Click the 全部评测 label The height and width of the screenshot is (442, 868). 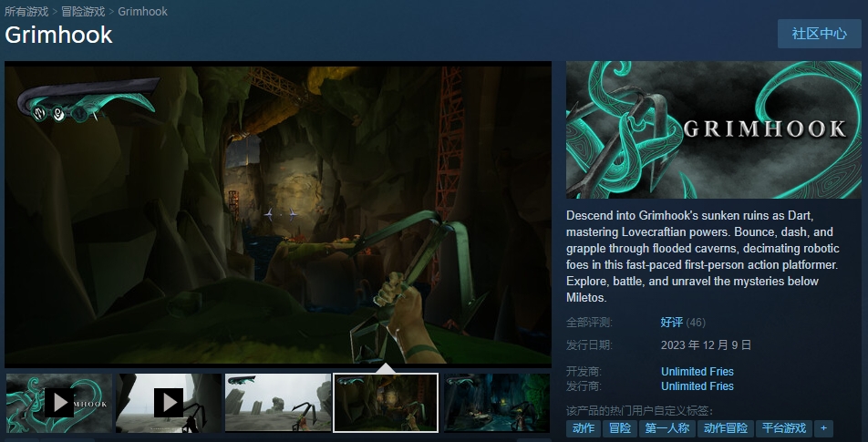[x=590, y=322]
